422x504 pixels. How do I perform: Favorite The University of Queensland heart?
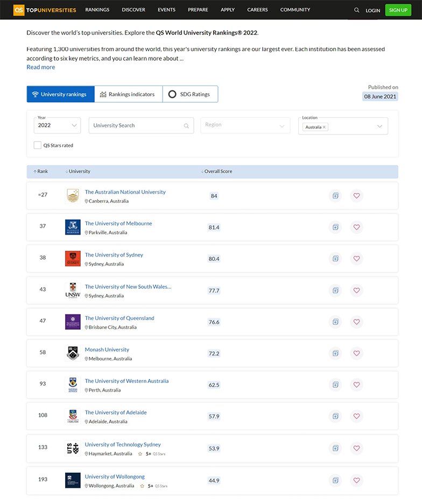356,322
